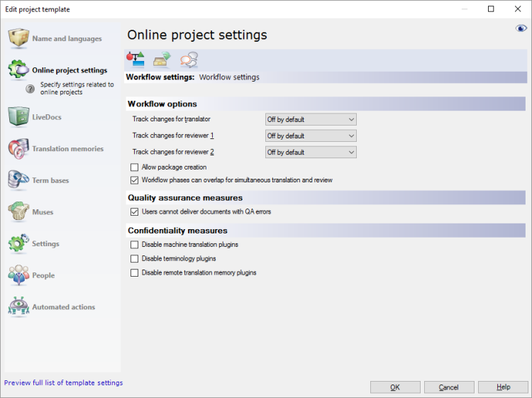
Task: Click 'Track changes for translator' label
Action: click(172, 119)
